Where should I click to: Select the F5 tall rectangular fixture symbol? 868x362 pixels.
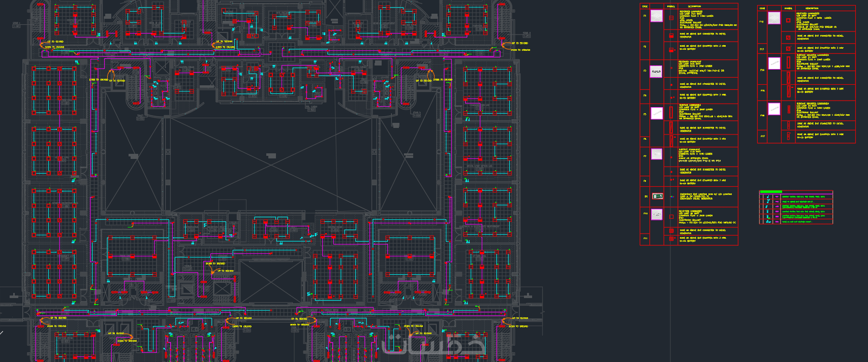671,112
